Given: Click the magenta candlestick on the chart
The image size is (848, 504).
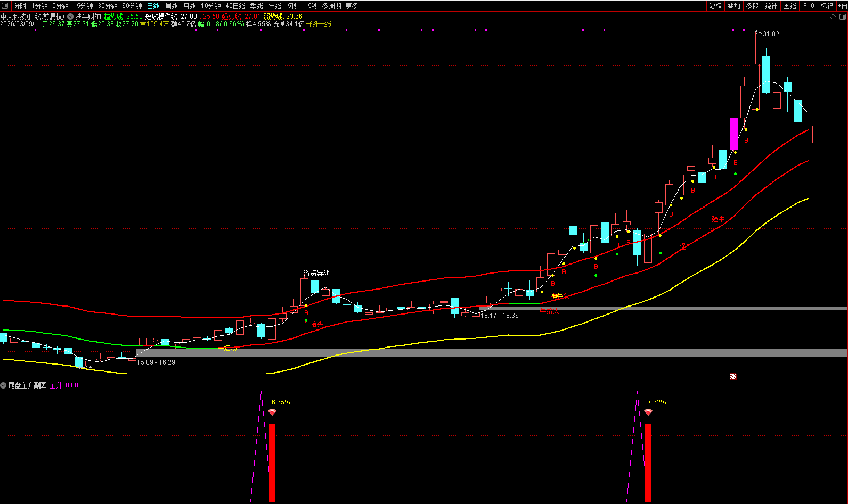Looking at the screenshot, I should (733, 133).
